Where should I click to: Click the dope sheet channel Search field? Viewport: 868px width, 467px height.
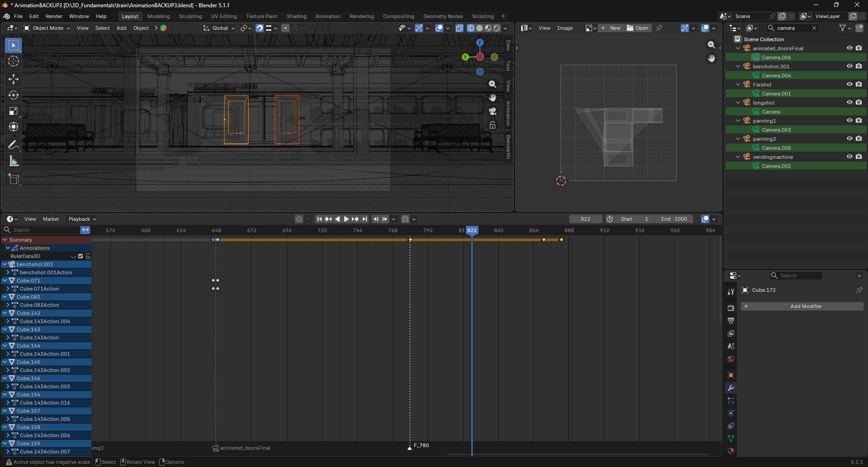(41, 230)
